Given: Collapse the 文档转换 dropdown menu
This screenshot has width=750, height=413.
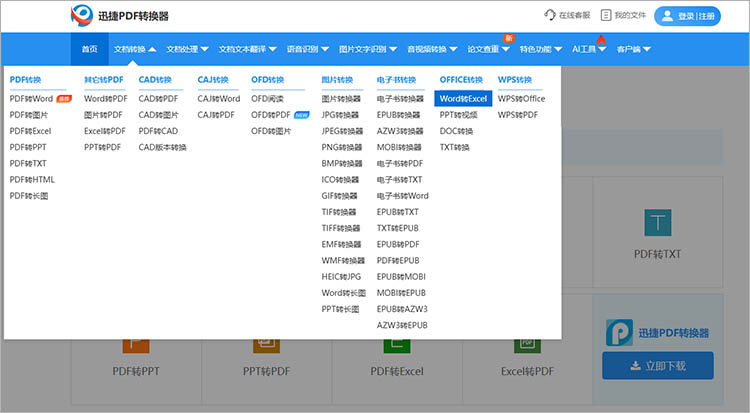Looking at the screenshot, I should (135, 49).
